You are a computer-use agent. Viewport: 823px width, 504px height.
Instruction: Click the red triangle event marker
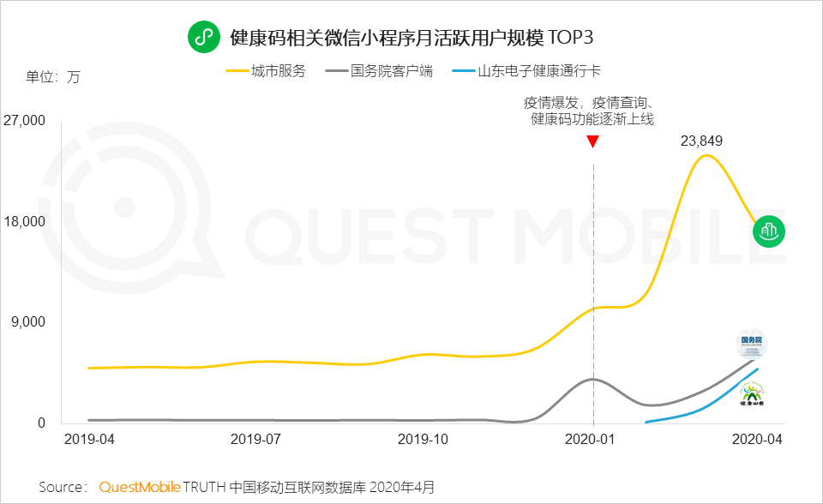(592, 141)
